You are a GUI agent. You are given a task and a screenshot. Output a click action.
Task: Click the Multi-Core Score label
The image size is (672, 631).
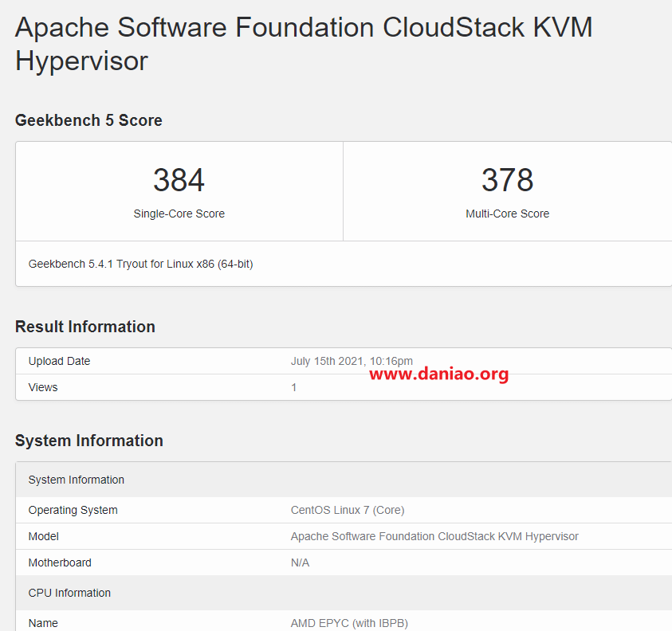click(508, 214)
